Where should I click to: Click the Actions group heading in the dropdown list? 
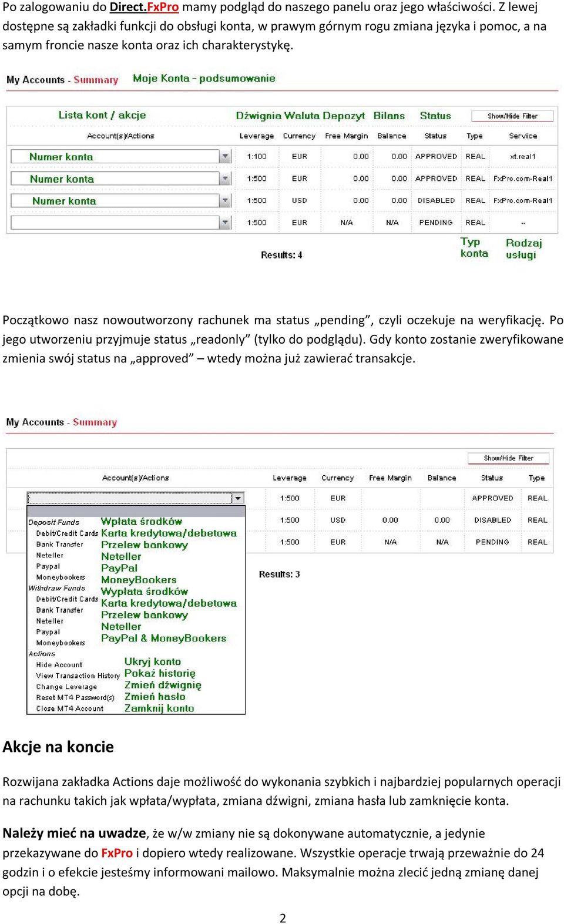[42, 654]
